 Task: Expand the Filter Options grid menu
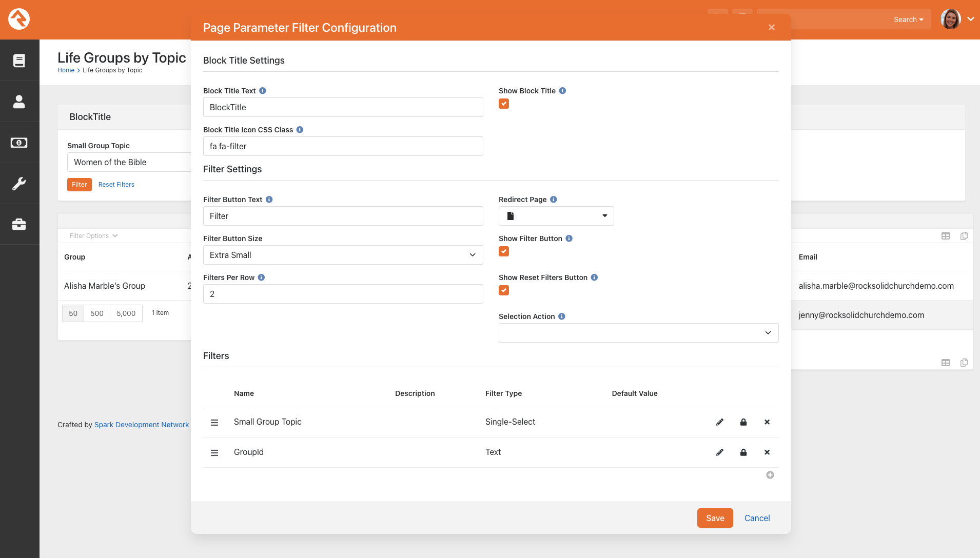93,236
